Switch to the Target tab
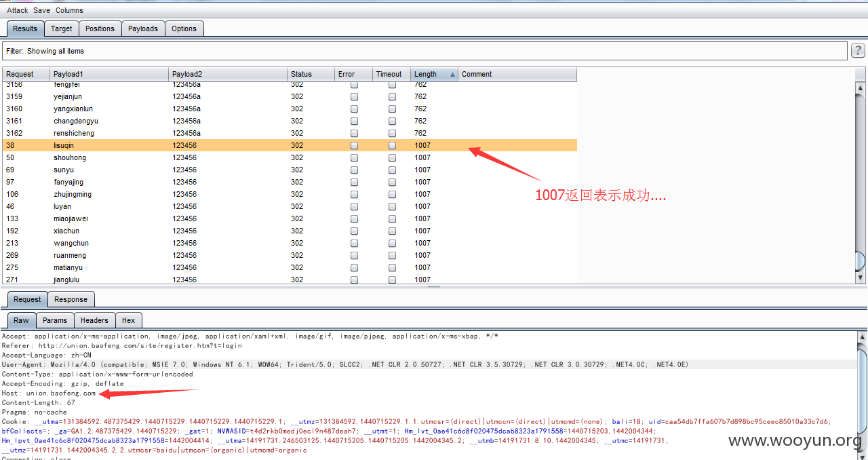Image resolution: width=868 pixels, height=460 pixels. tap(61, 28)
